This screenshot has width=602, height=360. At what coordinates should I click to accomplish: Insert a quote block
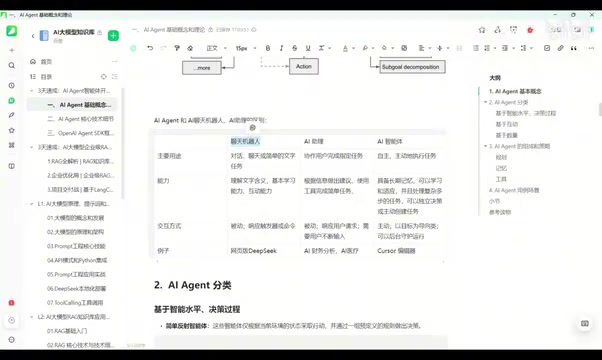(574, 48)
